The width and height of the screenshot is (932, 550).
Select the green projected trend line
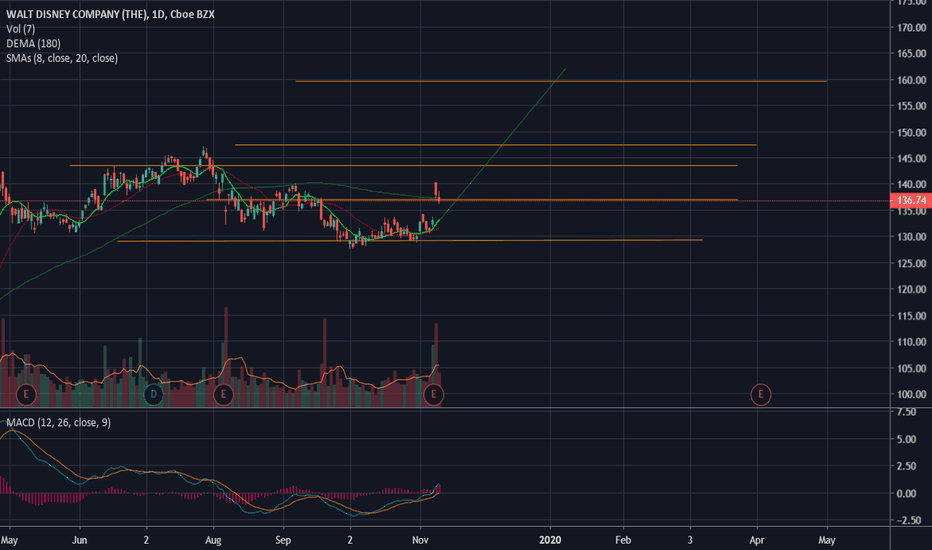pyautogui.click(x=502, y=146)
